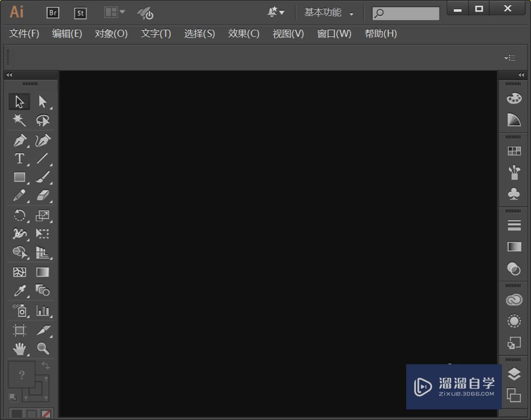Screen dimensions: 531x420
Task: Open the Color panel icon
Action: [513, 97]
